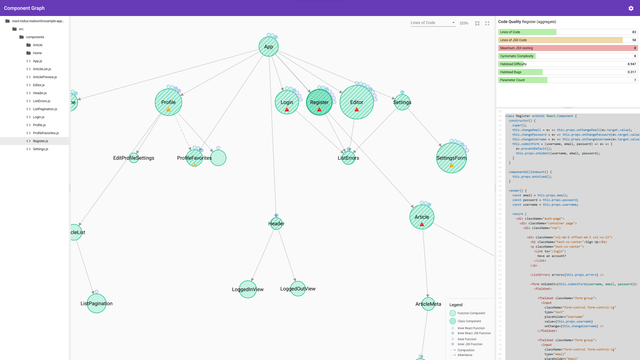Select the App component node

[x=269, y=47]
